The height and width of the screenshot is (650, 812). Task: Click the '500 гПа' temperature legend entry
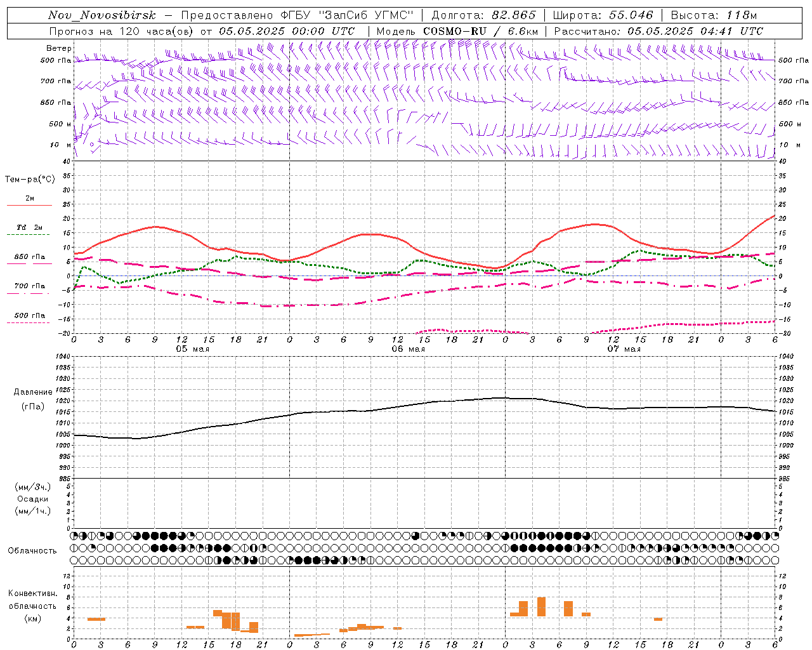[x=30, y=315]
